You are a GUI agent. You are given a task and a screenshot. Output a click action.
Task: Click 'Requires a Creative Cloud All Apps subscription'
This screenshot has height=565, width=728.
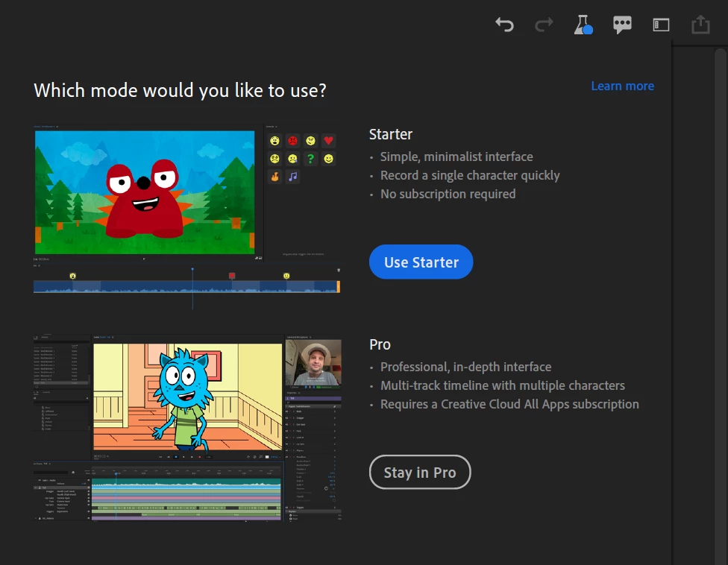coord(509,404)
